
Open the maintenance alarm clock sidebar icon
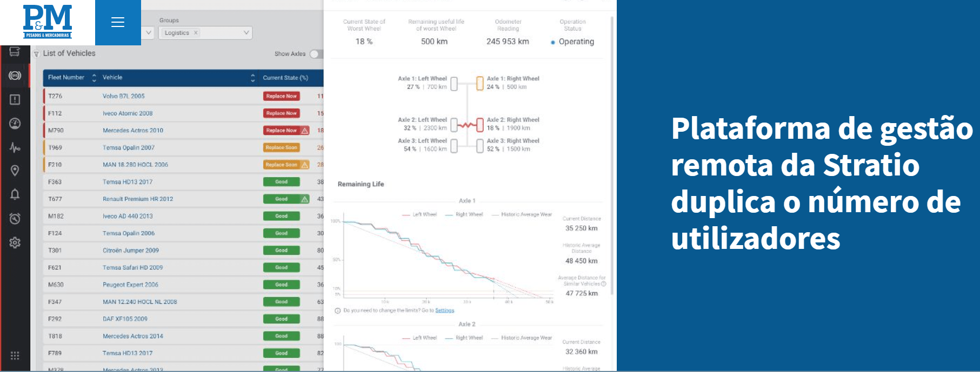click(15, 218)
